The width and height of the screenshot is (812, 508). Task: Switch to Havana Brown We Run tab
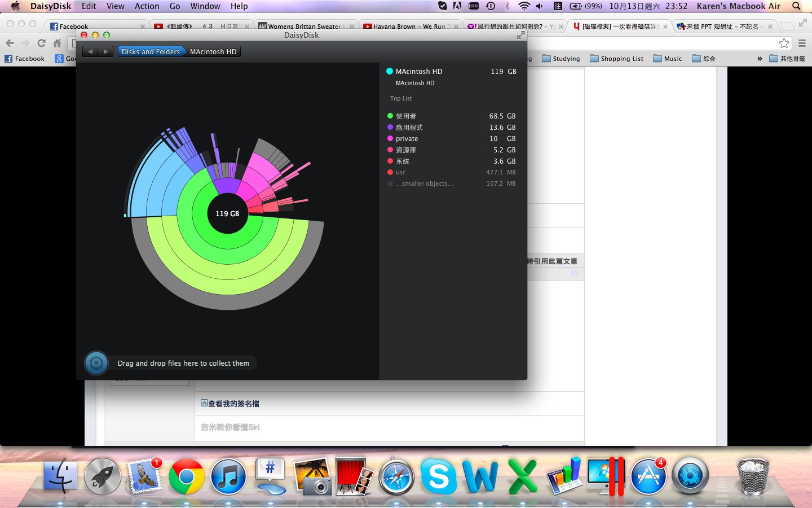point(409,26)
